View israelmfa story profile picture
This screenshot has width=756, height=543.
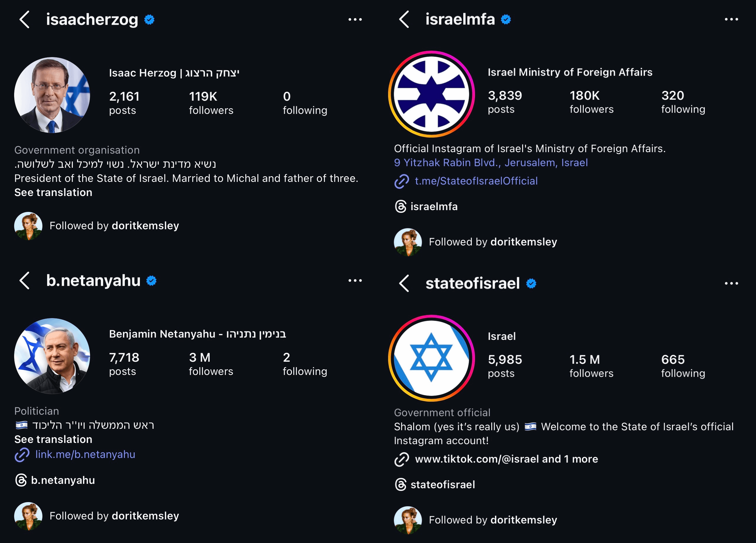431,94
